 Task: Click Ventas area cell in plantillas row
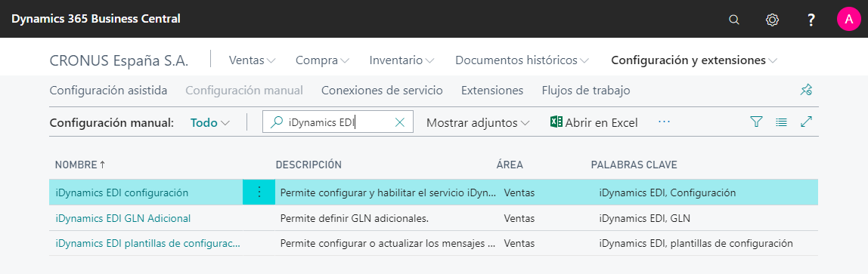(519, 243)
